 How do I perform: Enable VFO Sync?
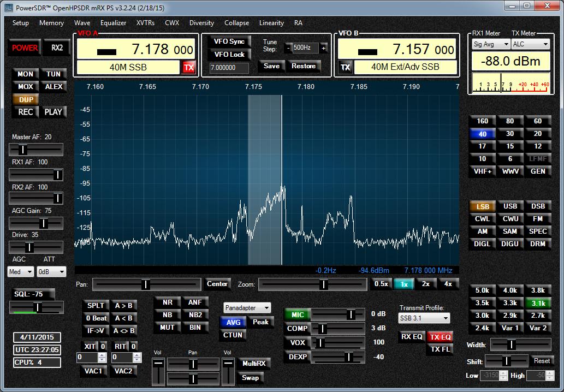pyautogui.click(x=229, y=41)
